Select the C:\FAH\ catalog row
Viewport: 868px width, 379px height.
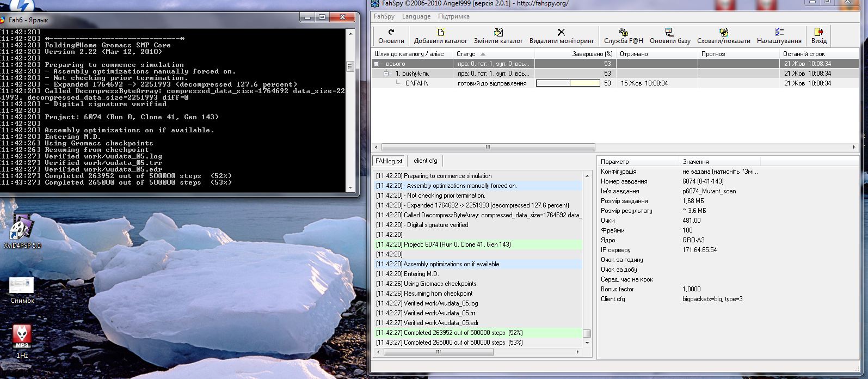(615, 83)
